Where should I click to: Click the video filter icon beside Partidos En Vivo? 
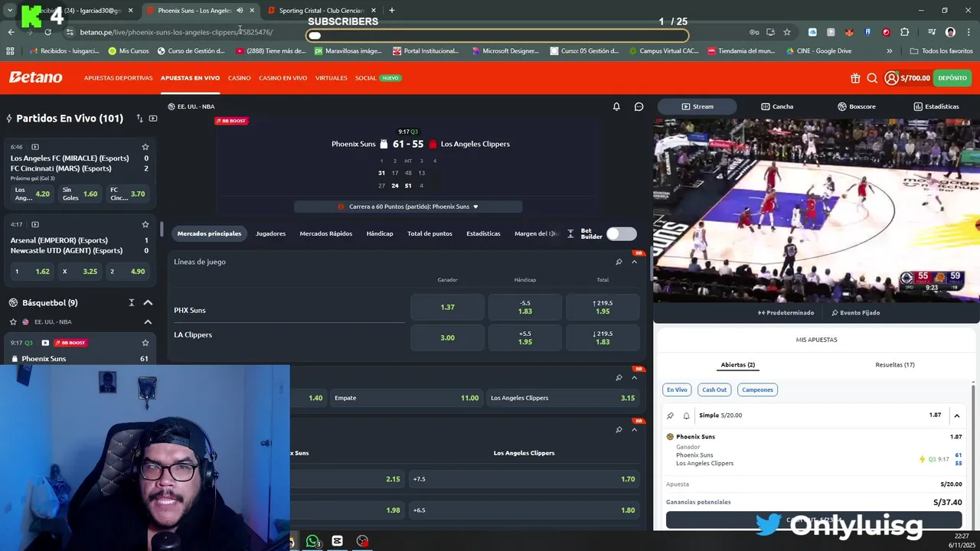point(153,119)
